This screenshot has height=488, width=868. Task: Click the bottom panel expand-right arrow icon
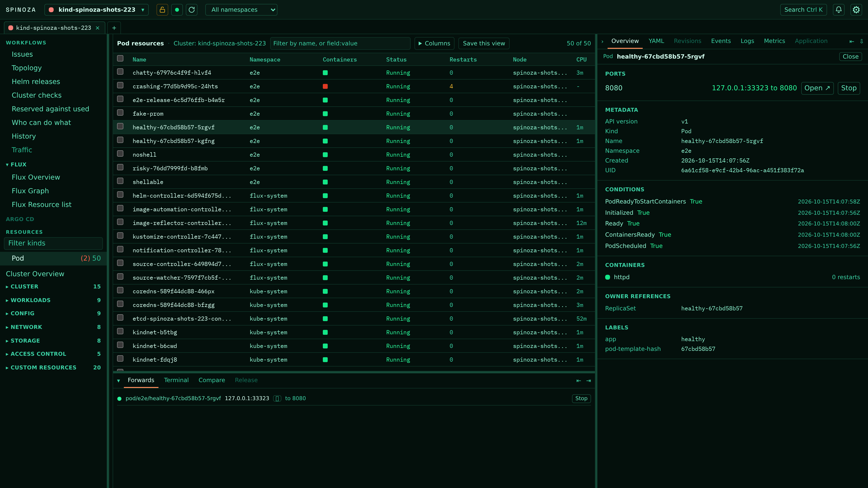[x=589, y=381]
